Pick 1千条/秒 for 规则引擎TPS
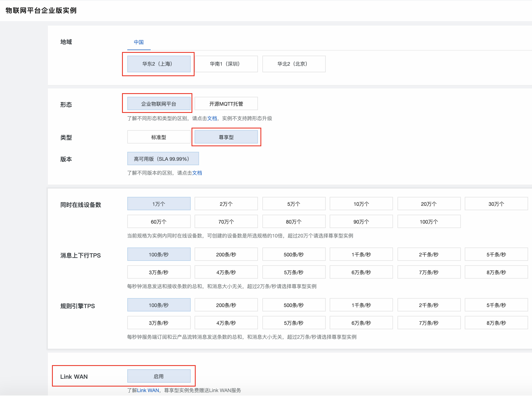Image resolution: width=532 pixels, height=396 pixels. pos(361,305)
